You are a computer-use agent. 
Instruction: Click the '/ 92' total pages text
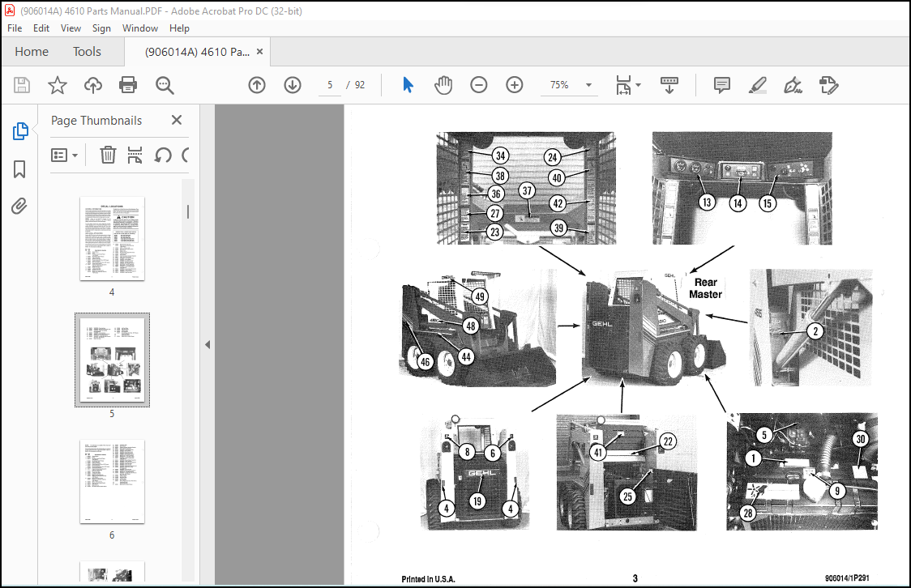(x=356, y=85)
